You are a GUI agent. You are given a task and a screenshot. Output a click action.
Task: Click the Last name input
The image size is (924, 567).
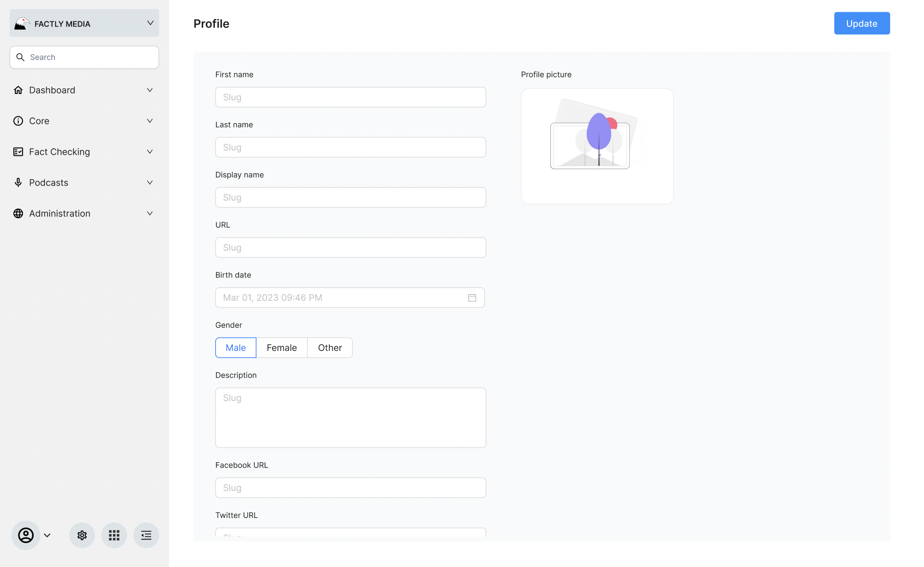click(351, 147)
